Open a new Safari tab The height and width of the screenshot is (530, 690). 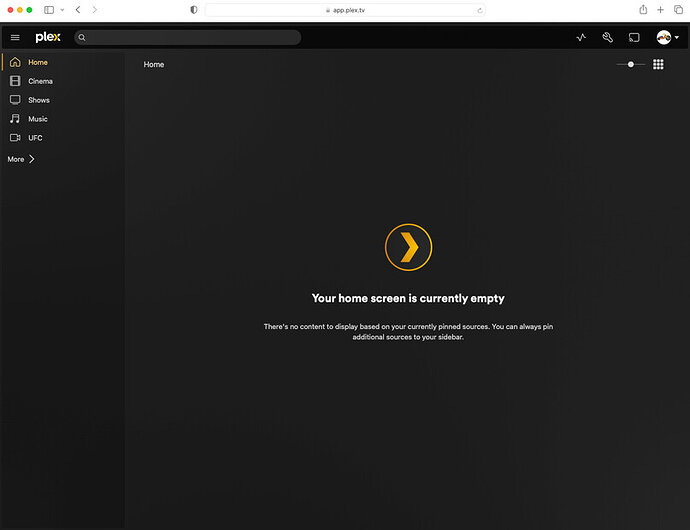click(x=661, y=10)
